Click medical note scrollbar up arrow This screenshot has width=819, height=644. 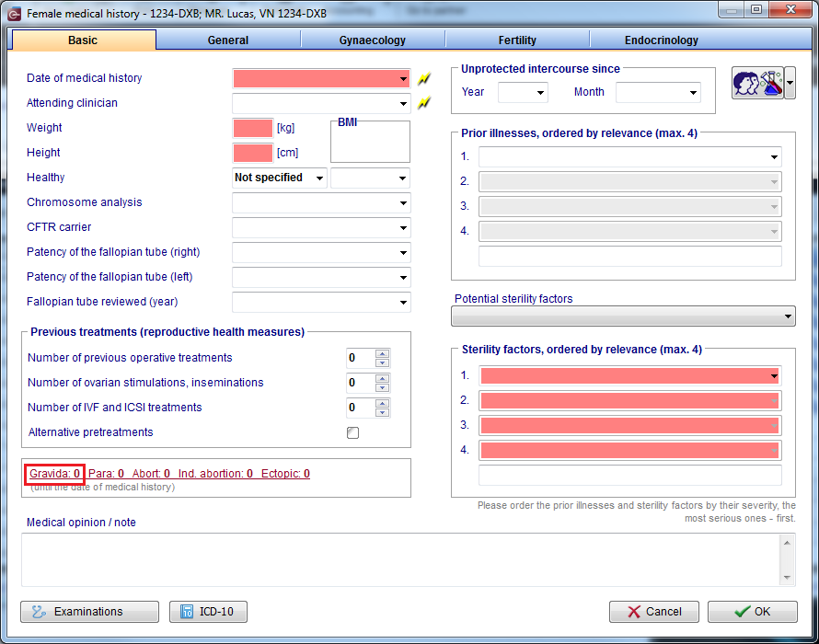click(x=787, y=543)
